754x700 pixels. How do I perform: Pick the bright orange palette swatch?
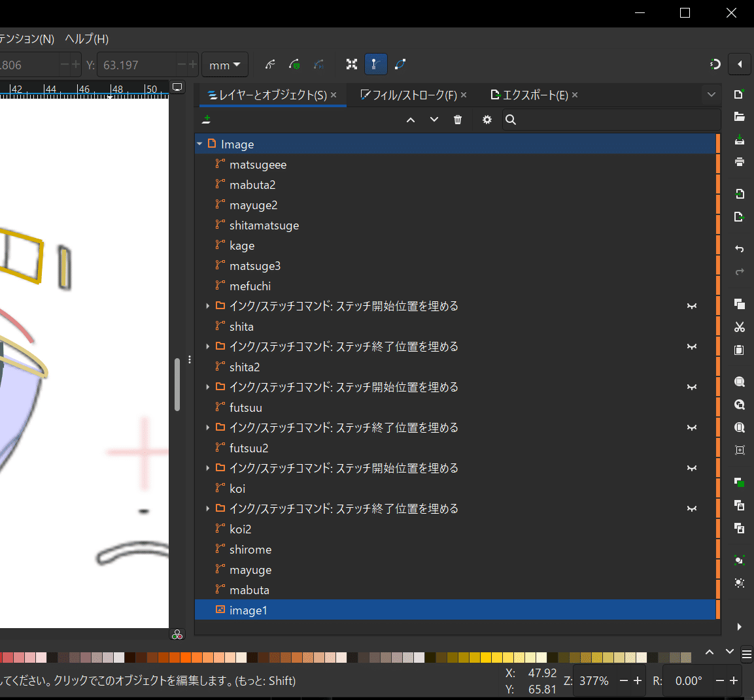186,658
